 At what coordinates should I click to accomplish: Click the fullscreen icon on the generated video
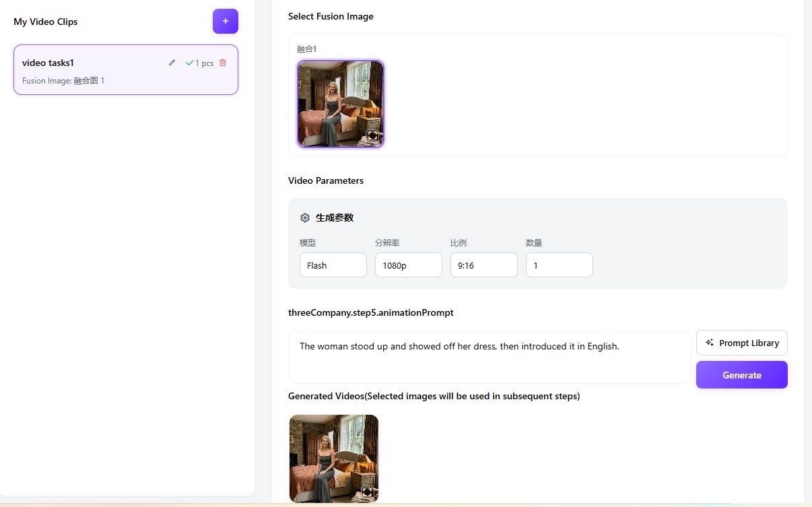[368, 492]
